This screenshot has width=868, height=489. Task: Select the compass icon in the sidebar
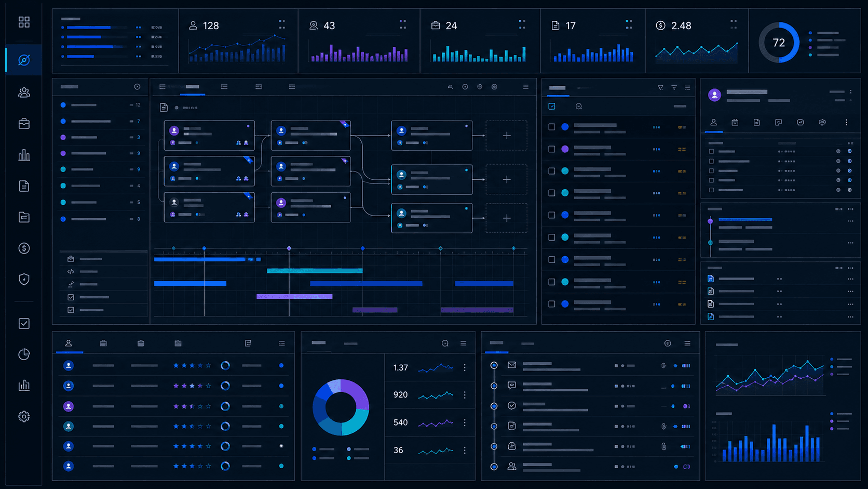tap(24, 60)
